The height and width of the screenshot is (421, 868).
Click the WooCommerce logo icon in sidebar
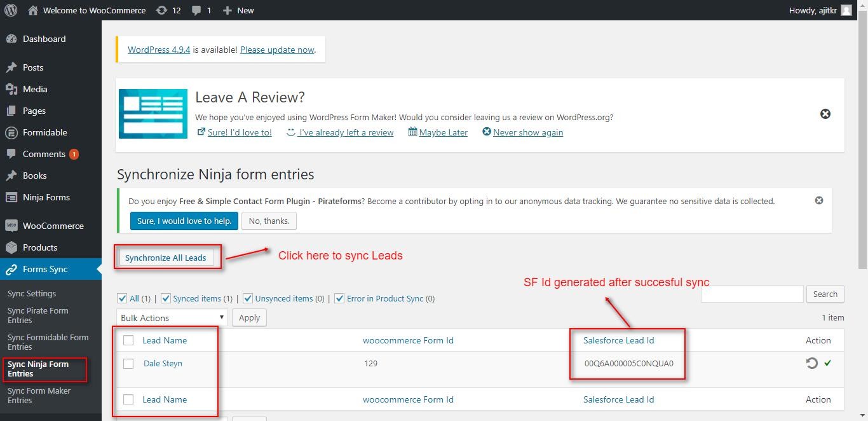tap(11, 226)
